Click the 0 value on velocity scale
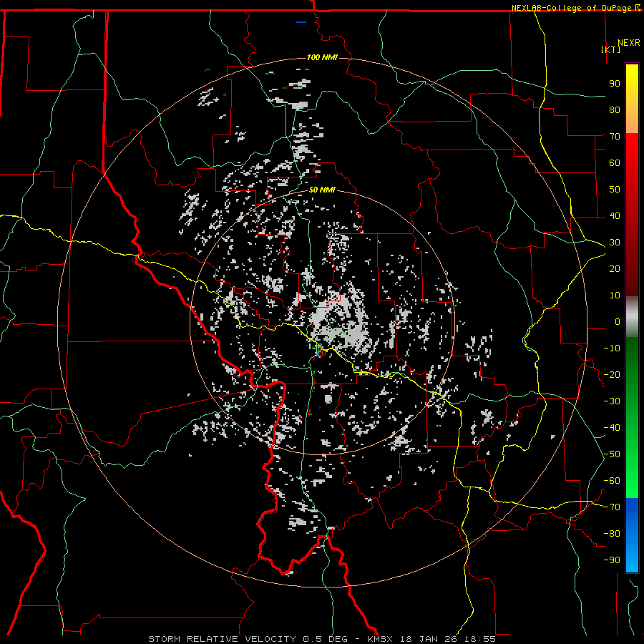 (x=618, y=322)
